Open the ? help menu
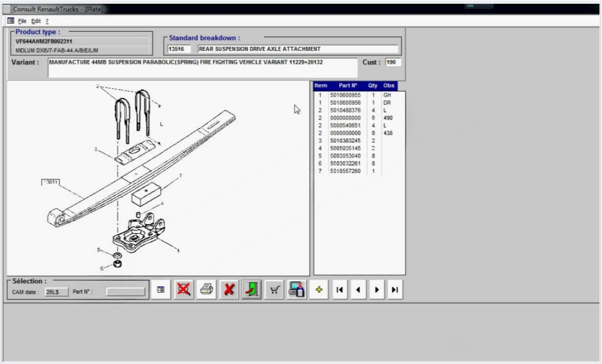 point(47,21)
